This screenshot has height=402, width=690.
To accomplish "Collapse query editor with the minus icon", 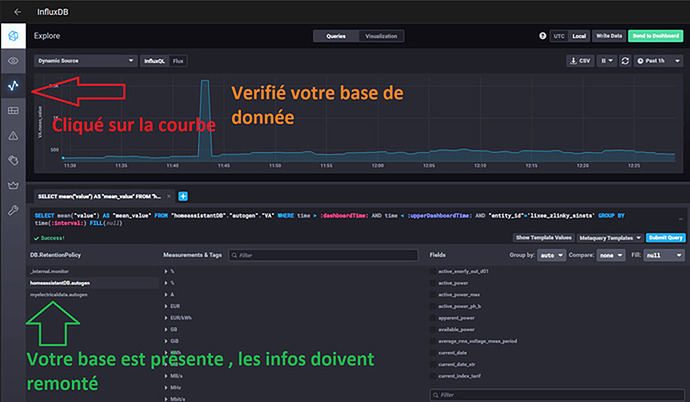I will (680, 219).
